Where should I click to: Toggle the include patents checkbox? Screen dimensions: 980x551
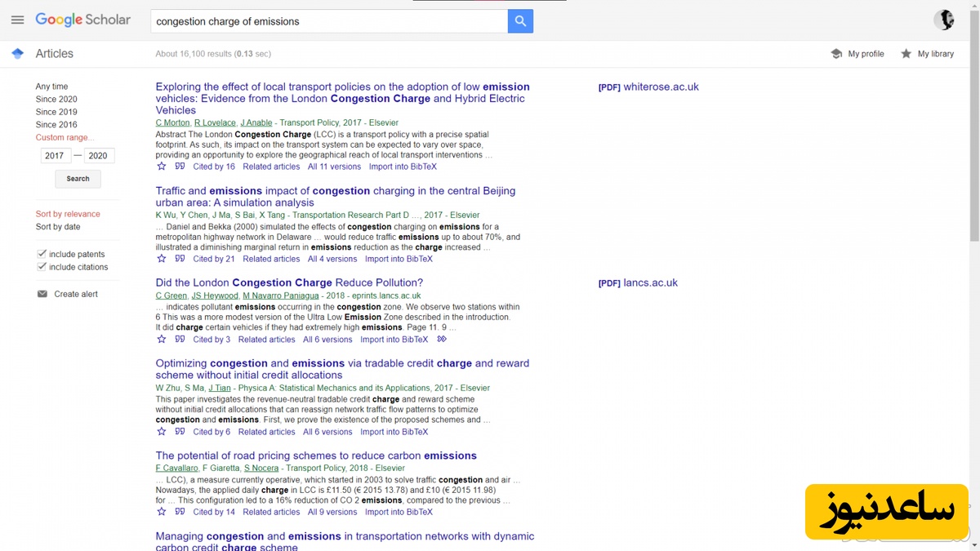42,254
